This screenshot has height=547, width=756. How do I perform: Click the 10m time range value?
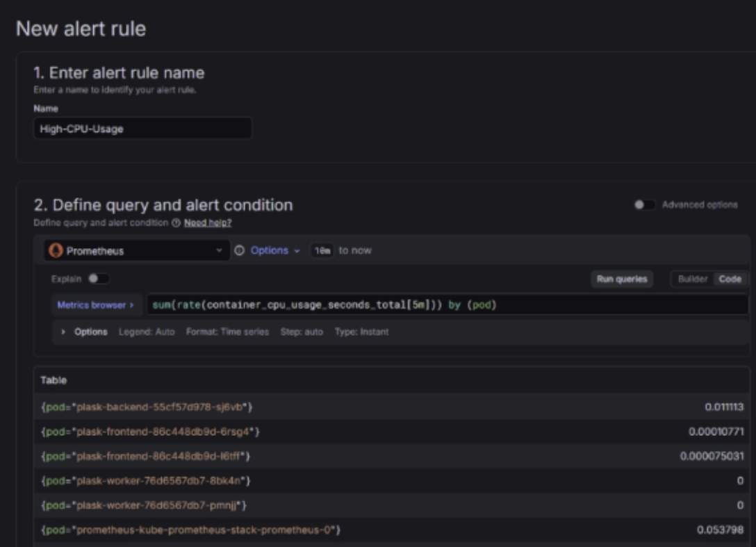[x=321, y=251]
